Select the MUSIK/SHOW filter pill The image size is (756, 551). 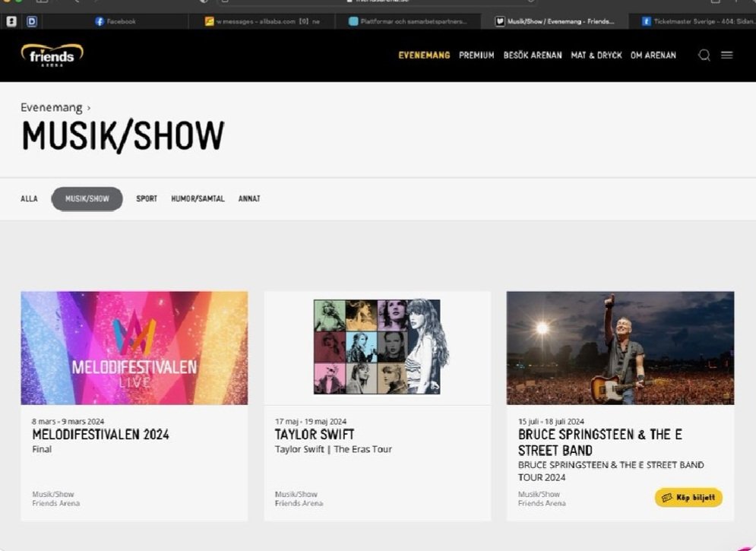87,198
